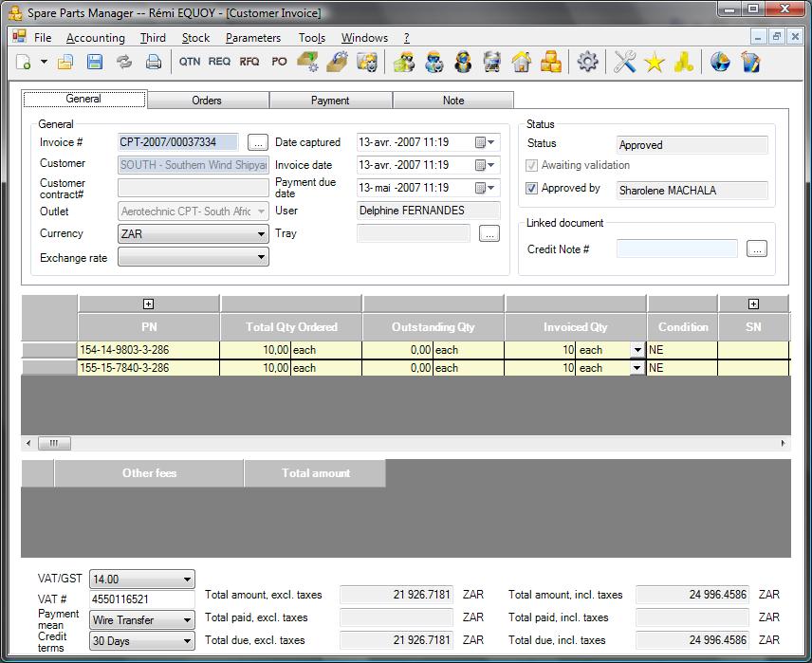
Task: Click the open folder toolbar icon
Action: tap(65, 63)
